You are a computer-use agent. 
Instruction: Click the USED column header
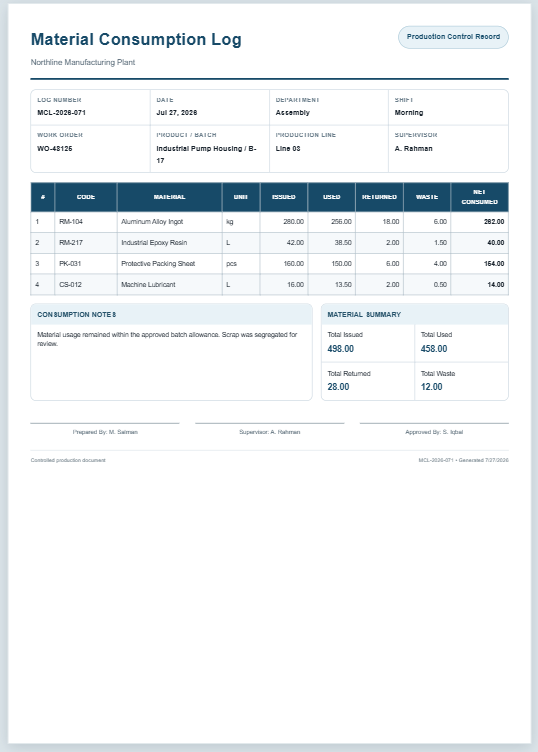pos(331,197)
